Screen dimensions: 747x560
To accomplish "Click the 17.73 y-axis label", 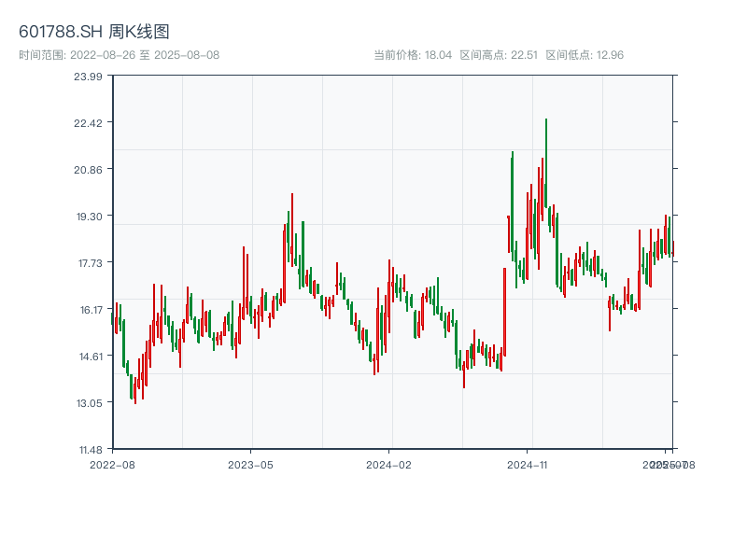I will pos(90,263).
